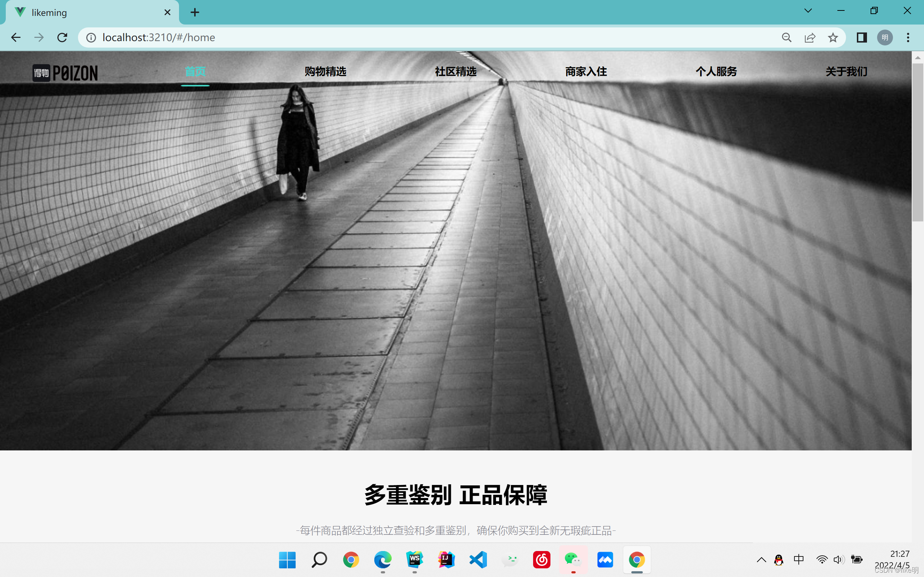This screenshot has width=924, height=577.
Task: Expand the hidden system tray icons chevron
Action: (x=761, y=560)
